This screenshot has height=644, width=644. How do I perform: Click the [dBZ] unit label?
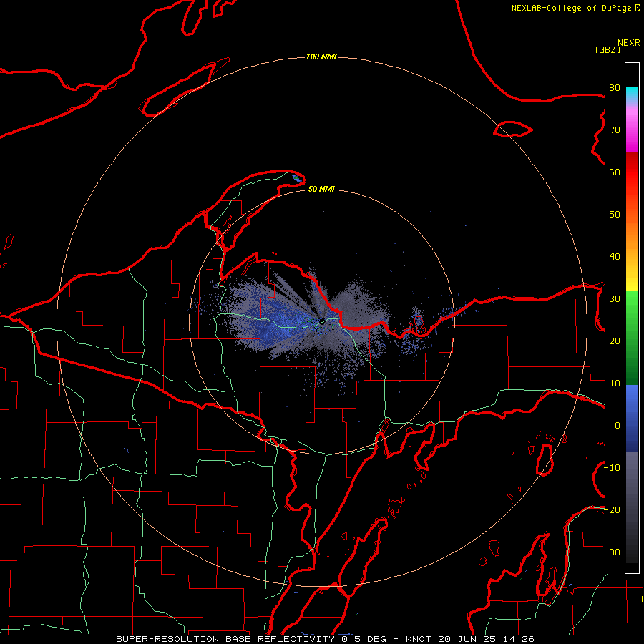(608, 49)
